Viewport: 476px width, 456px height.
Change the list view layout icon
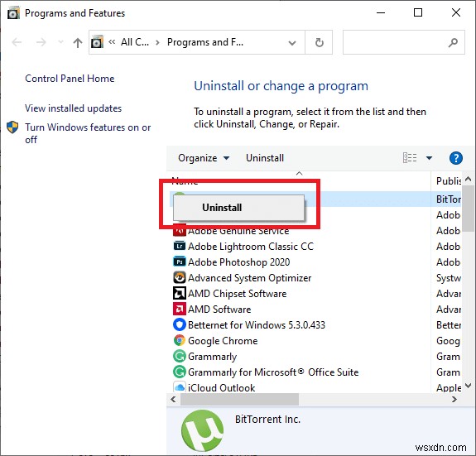[410, 158]
